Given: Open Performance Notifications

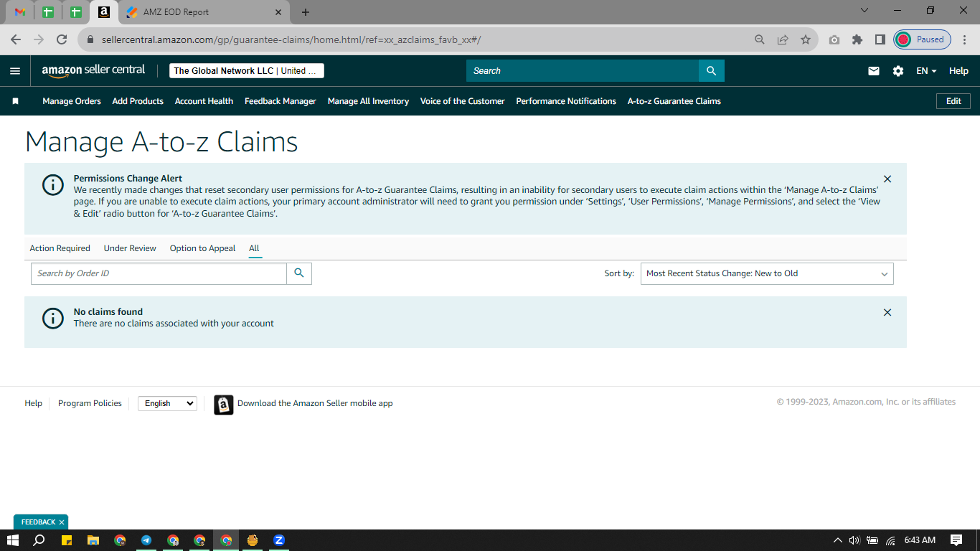Looking at the screenshot, I should (x=566, y=101).
